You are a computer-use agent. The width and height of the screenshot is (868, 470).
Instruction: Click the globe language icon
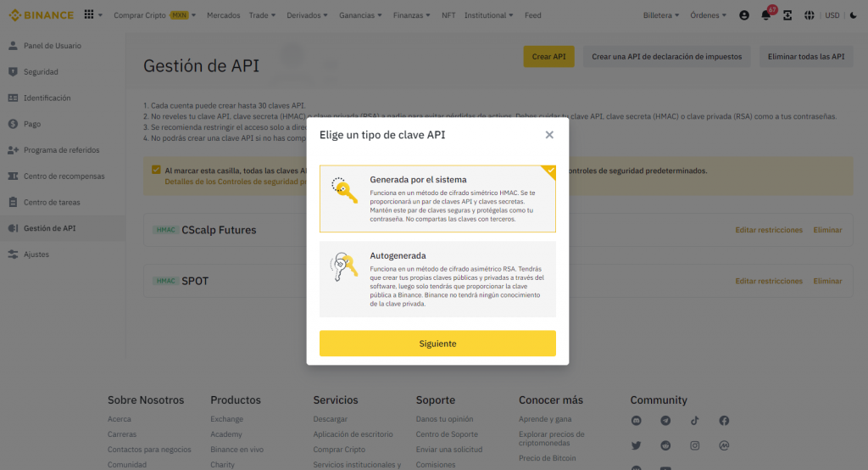810,15
